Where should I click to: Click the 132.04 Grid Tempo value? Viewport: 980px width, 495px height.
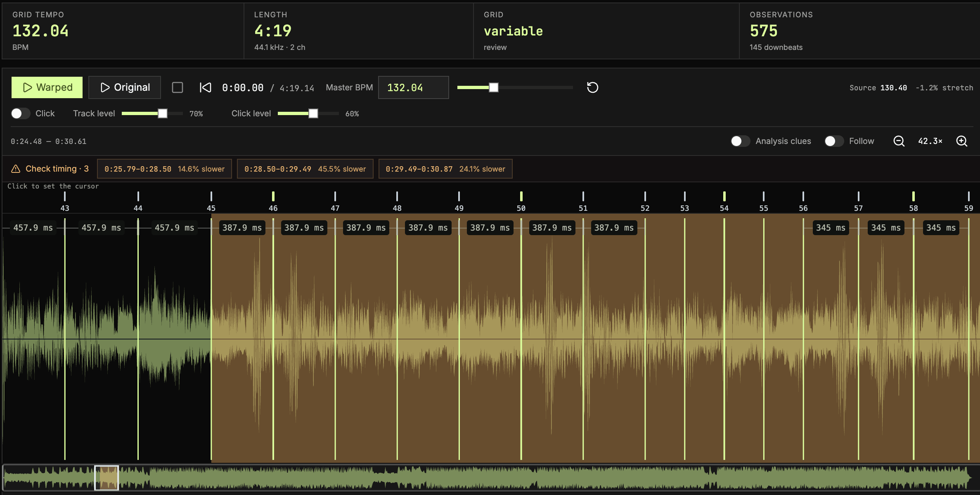click(40, 31)
